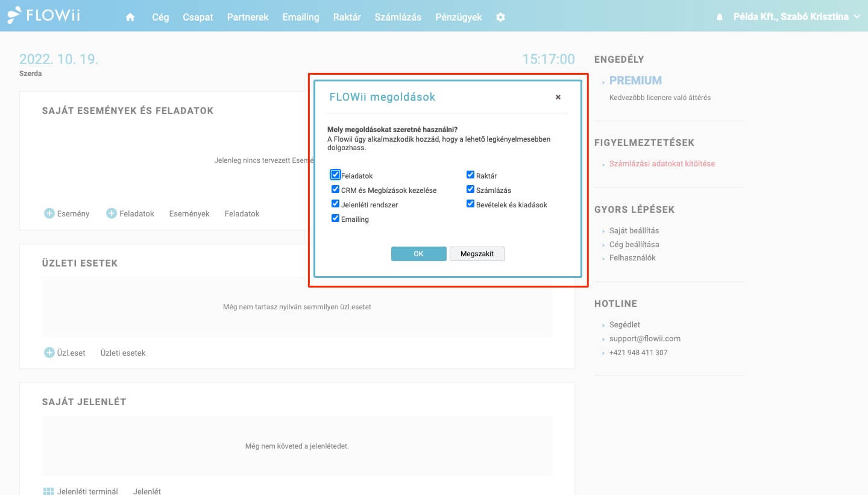868x495 pixels.
Task: Open the PREMIUM license link
Action: coord(635,80)
